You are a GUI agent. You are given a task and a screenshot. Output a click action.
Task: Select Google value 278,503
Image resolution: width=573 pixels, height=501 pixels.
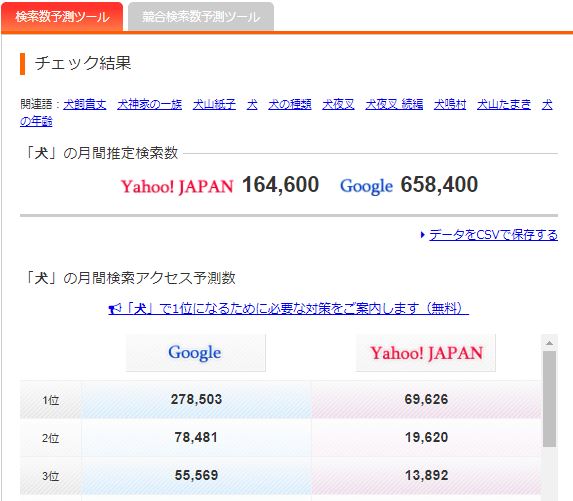click(x=196, y=399)
